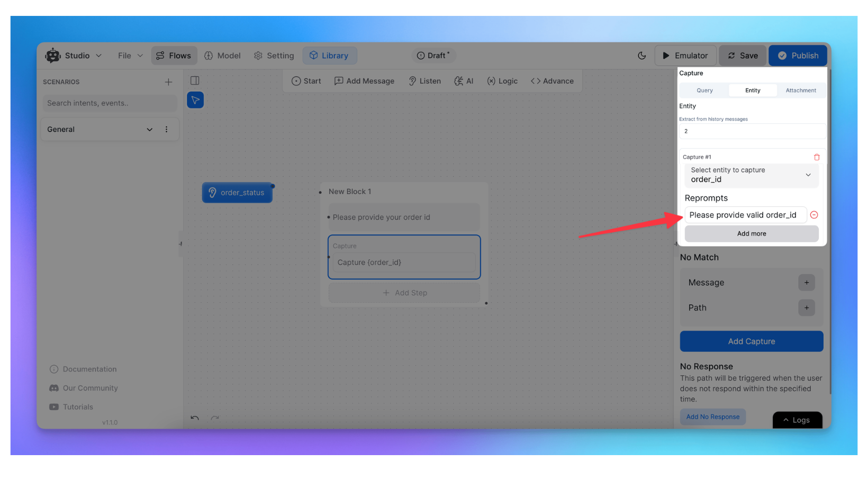Select the AI toolbar item
The image size is (868, 489).
[464, 81]
